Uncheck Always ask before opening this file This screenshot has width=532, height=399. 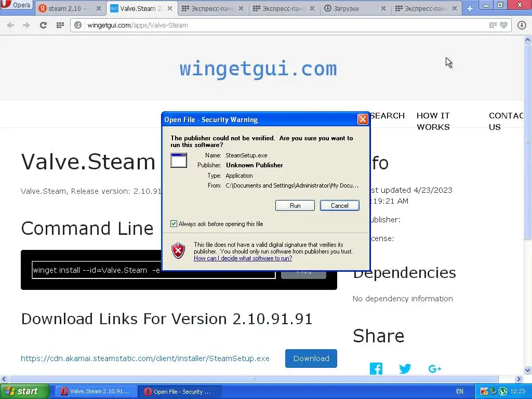point(174,224)
